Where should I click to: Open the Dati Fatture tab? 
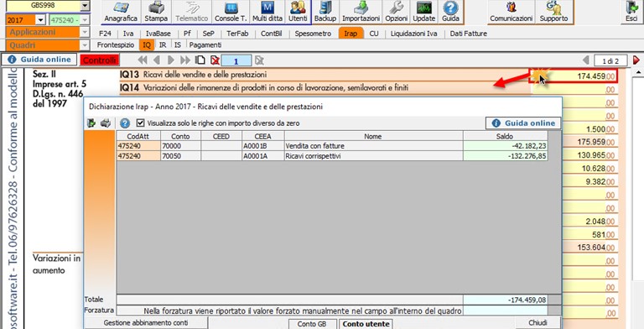point(468,34)
